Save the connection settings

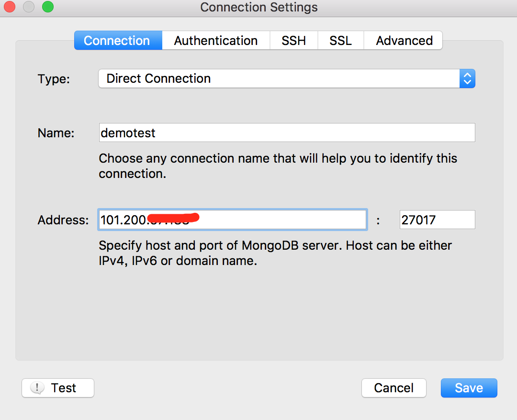tap(469, 388)
